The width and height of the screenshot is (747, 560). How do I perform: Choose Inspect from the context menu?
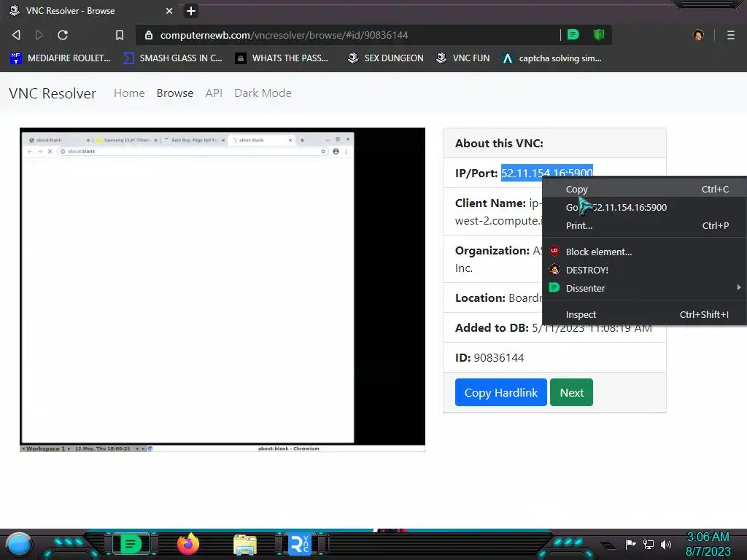[644, 314]
